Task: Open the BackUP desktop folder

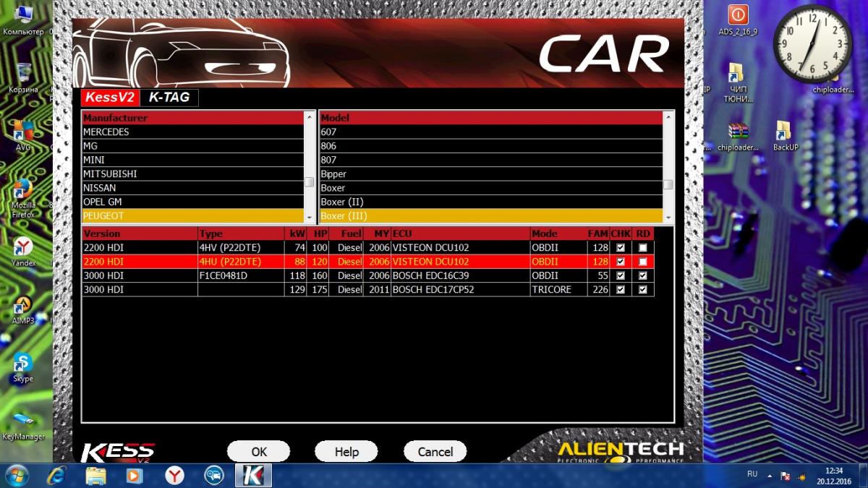Action: click(785, 135)
